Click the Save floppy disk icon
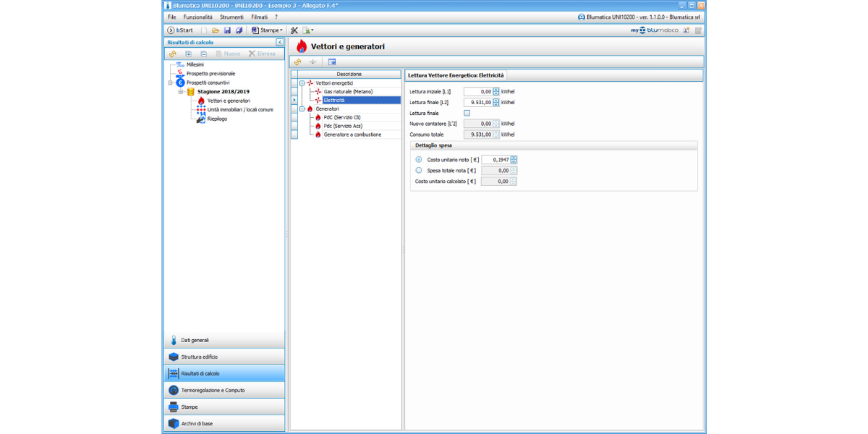 [227, 30]
